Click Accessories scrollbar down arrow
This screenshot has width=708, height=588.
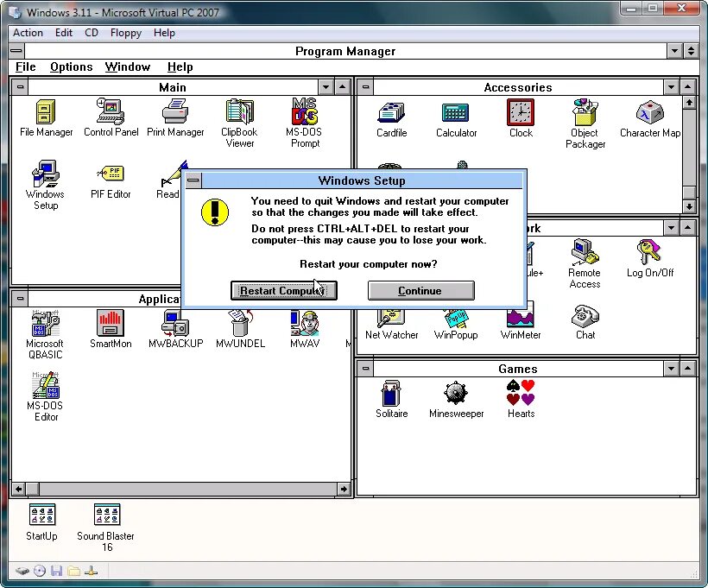[x=689, y=206]
